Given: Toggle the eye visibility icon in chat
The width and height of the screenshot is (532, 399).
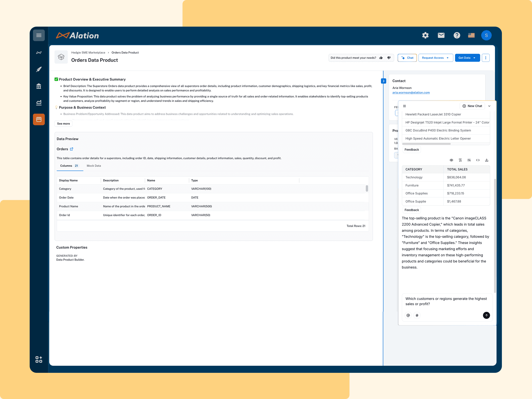Looking at the screenshot, I should click(x=452, y=160).
